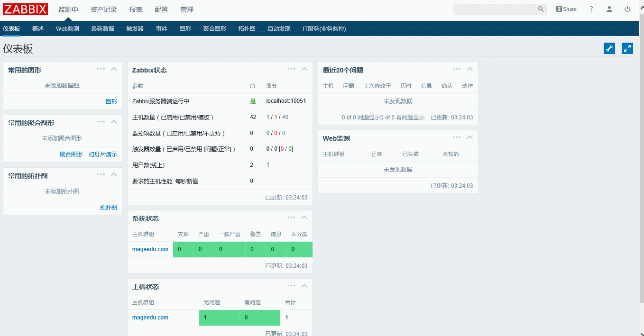The height and width of the screenshot is (336, 644).
Task: Open the 监测中 main menu
Action: (68, 9)
